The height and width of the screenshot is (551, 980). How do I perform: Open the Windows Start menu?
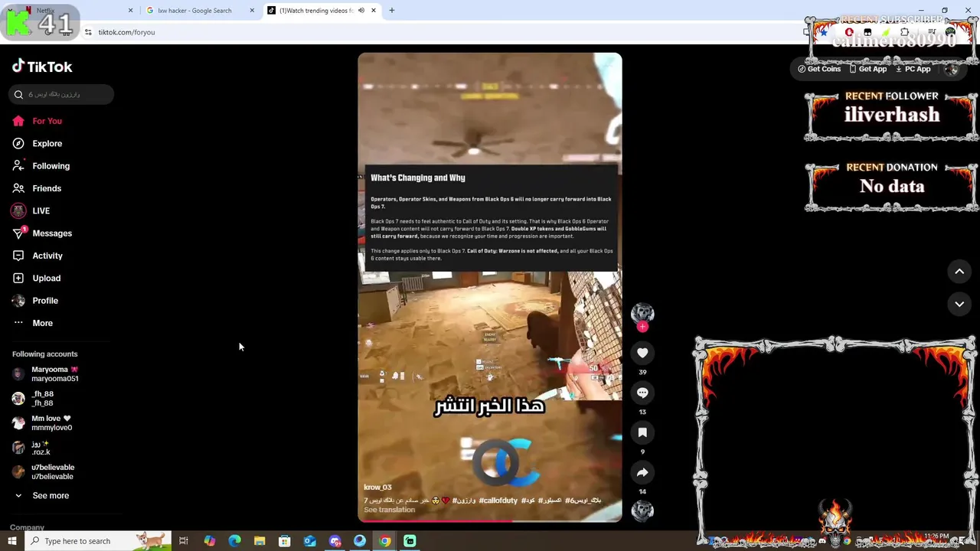tap(11, 541)
